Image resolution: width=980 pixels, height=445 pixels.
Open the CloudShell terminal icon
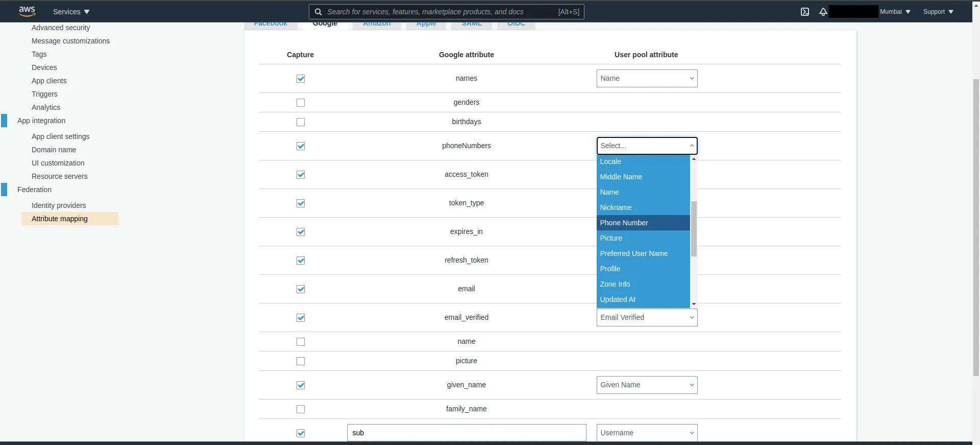(x=805, y=12)
